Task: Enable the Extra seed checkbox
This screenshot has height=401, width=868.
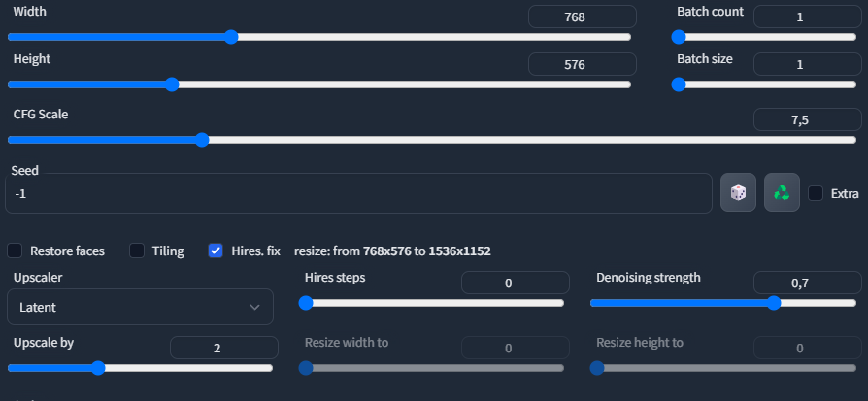Action: 815,193
